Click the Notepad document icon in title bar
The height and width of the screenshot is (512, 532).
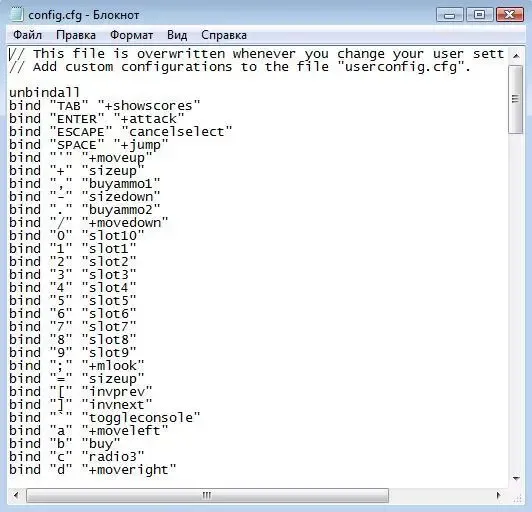click(17, 14)
